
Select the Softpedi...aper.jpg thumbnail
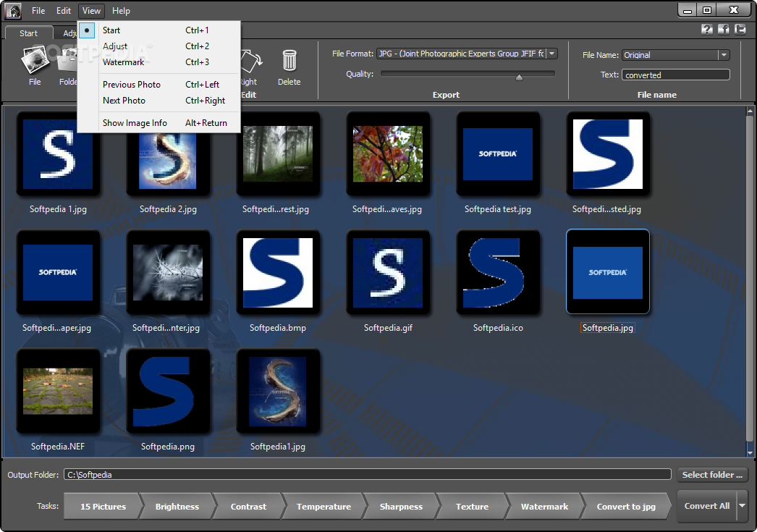point(58,272)
